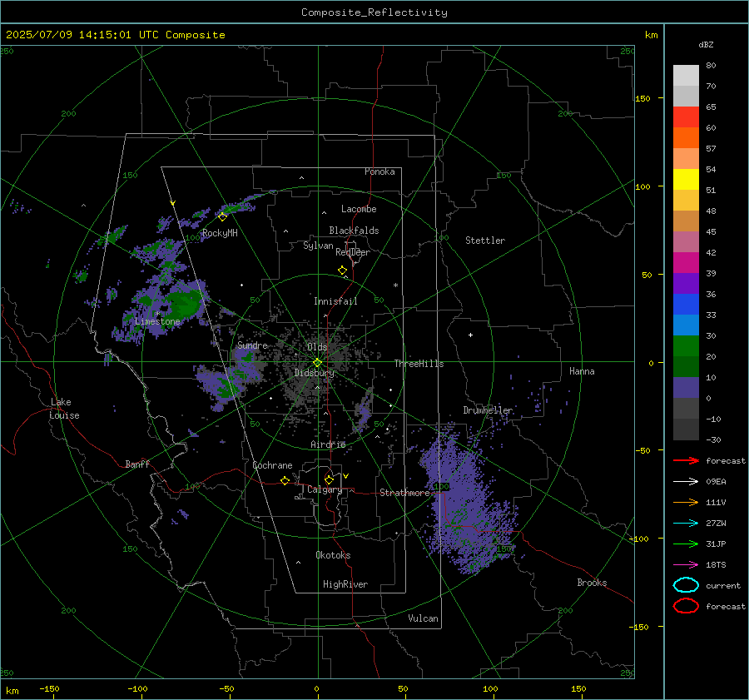
Task: Click the Drumheller town label
Action: (488, 410)
